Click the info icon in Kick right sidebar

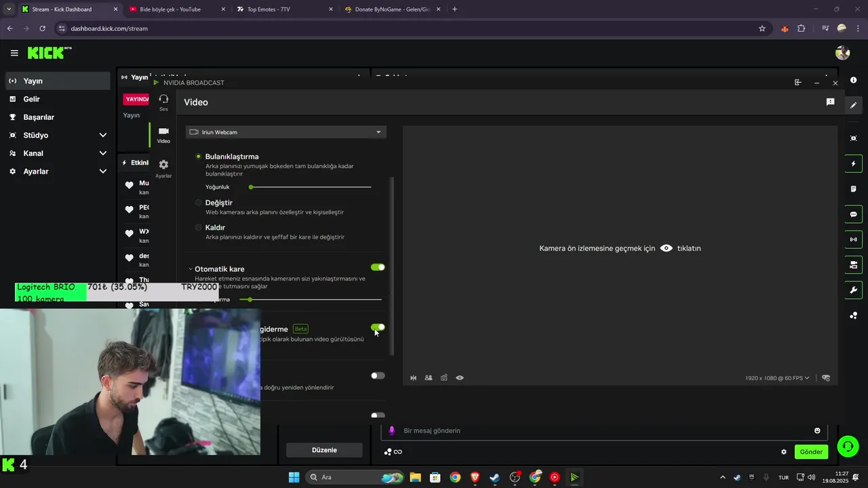click(x=853, y=80)
